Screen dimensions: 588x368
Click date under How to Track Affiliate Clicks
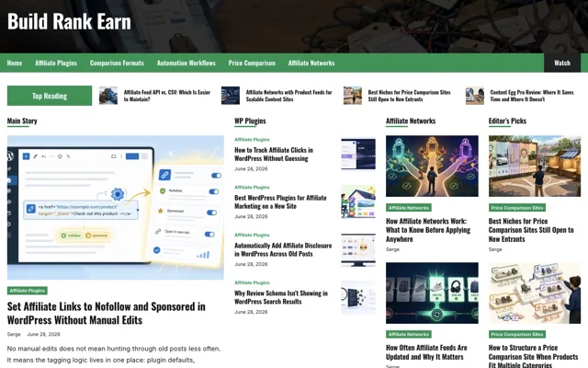tap(251, 169)
